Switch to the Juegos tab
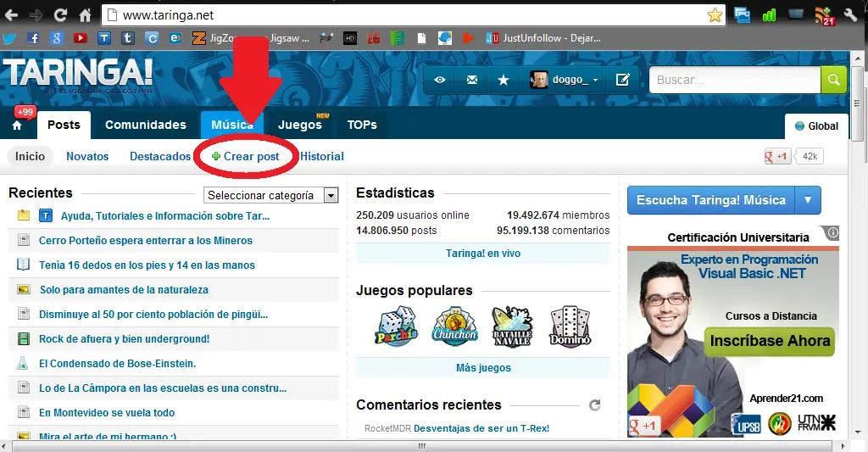The width and height of the screenshot is (868, 452). coord(299,125)
